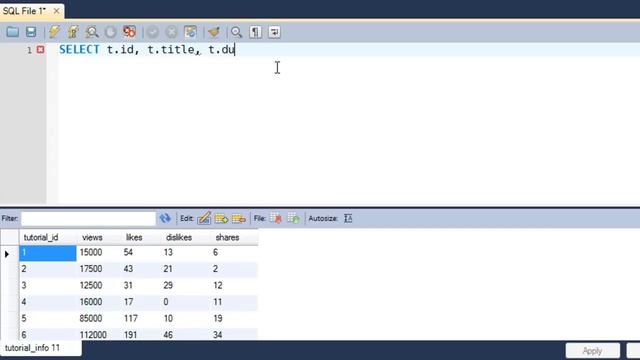This screenshot has width=640, height=360.
Task: Toggle the word wrap icon
Action: [x=274, y=32]
